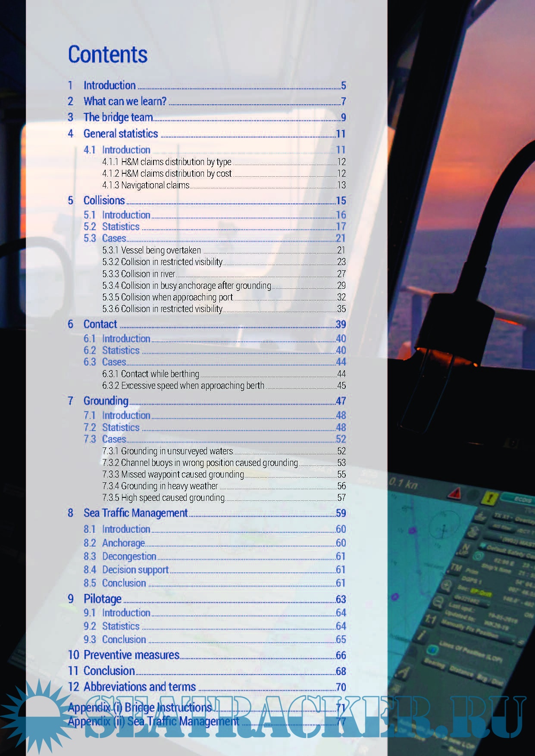The height and width of the screenshot is (756, 535).
Task: Select 4.1.3 Navigational claims entry
Action: coord(155,185)
